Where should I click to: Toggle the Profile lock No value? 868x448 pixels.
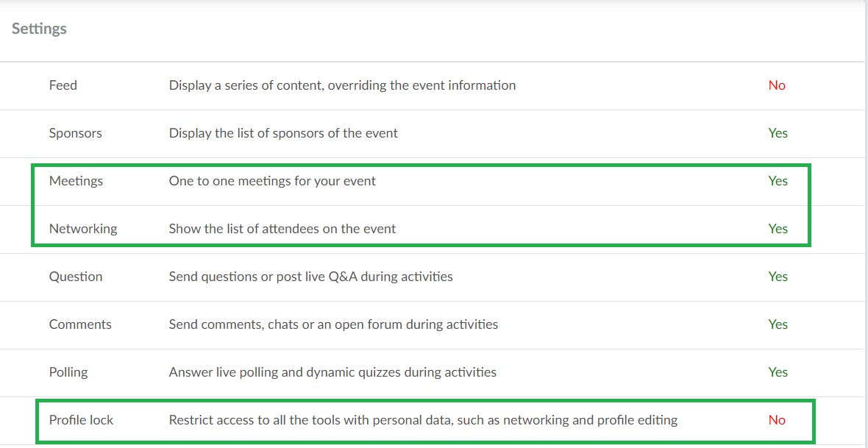pyautogui.click(x=777, y=420)
